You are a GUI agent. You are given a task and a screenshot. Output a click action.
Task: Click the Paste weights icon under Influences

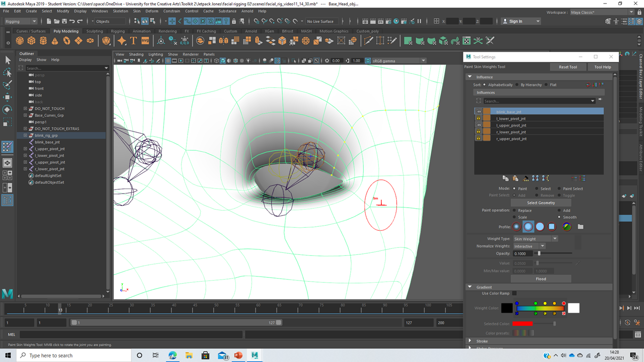pos(515,178)
